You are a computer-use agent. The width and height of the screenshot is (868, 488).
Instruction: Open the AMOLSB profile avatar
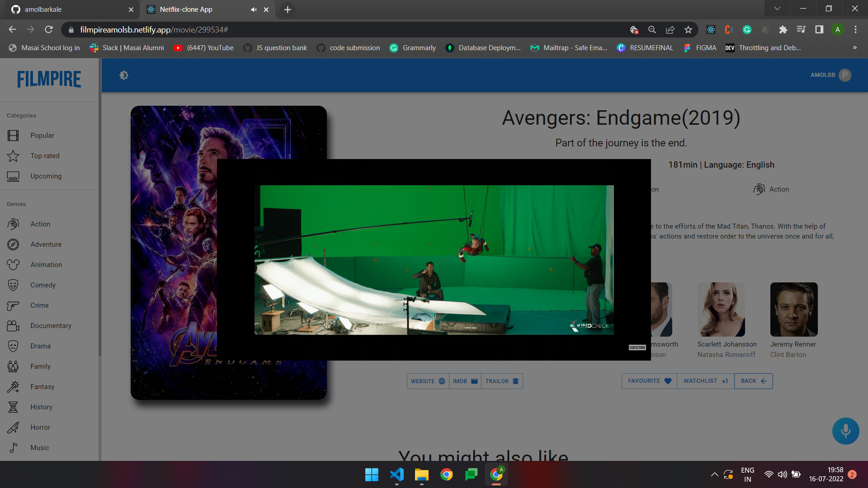pos(844,75)
